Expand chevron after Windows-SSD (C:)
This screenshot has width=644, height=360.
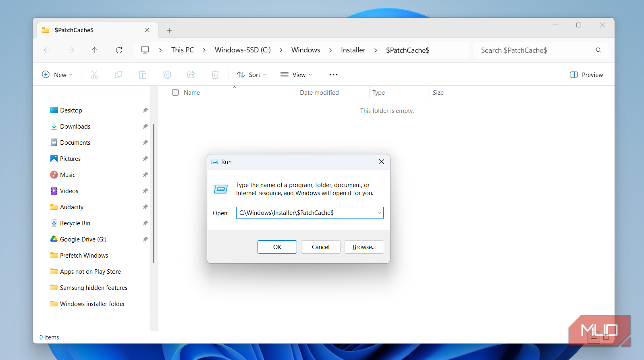[281, 50]
